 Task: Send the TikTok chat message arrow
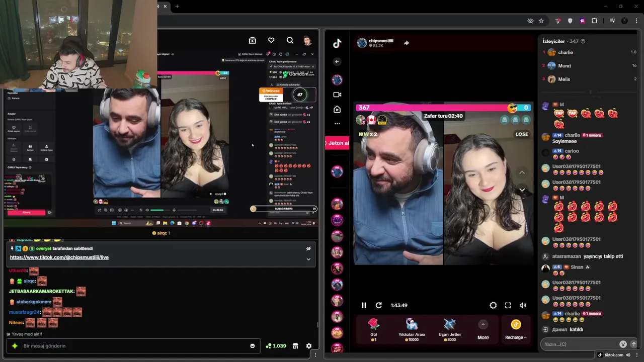click(633, 344)
